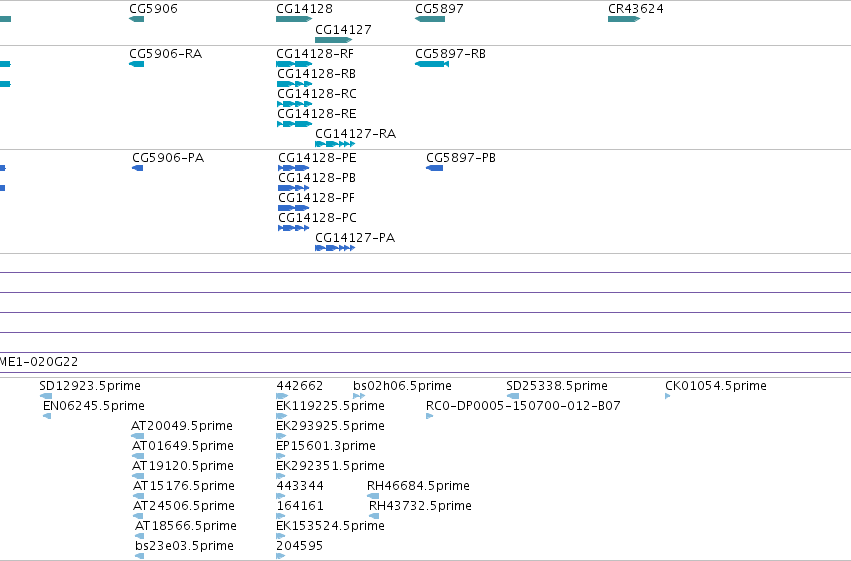Select the bs02h06.5prime EST arrow
Image resolution: width=851 pixels, height=561 pixels.
point(359,396)
